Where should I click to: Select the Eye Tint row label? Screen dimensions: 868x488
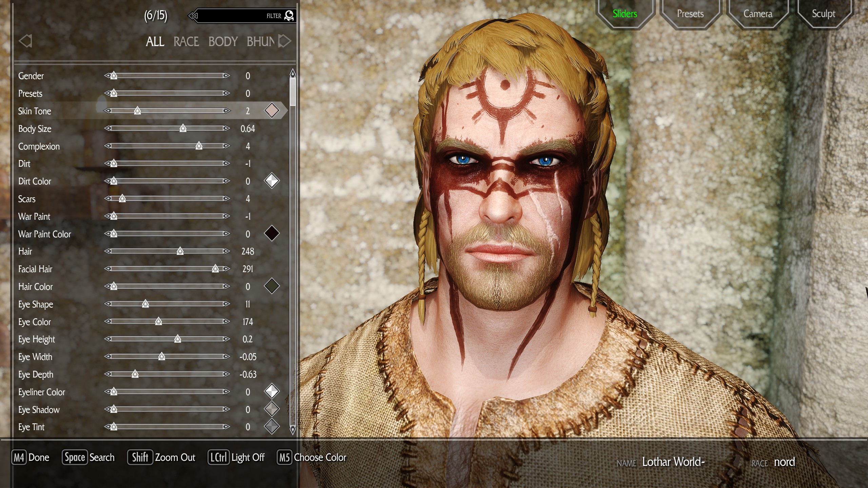pos(31,427)
